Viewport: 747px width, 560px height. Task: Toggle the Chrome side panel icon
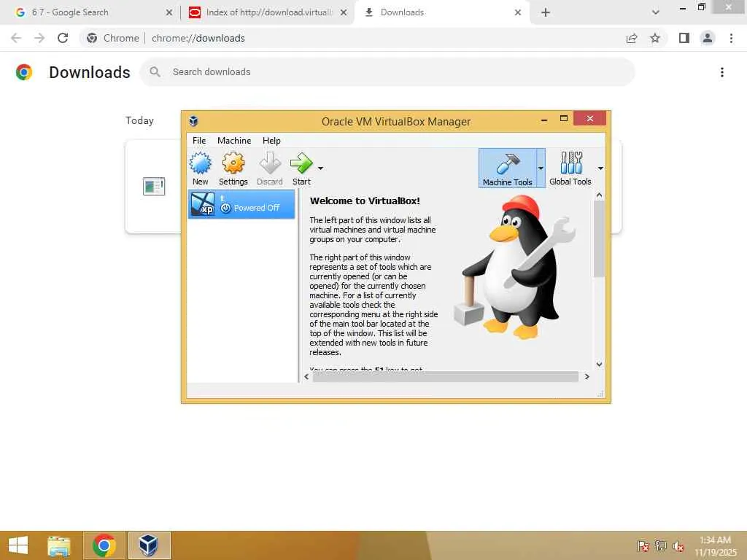click(684, 38)
